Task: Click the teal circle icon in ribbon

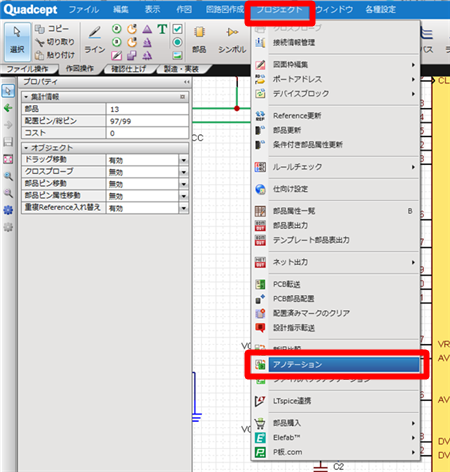Action: coord(177,42)
